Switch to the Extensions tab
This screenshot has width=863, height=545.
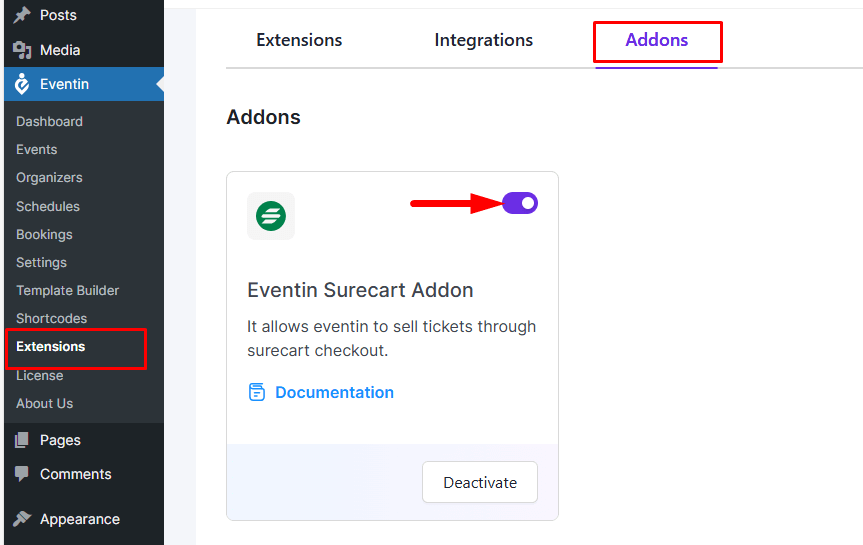tap(299, 40)
